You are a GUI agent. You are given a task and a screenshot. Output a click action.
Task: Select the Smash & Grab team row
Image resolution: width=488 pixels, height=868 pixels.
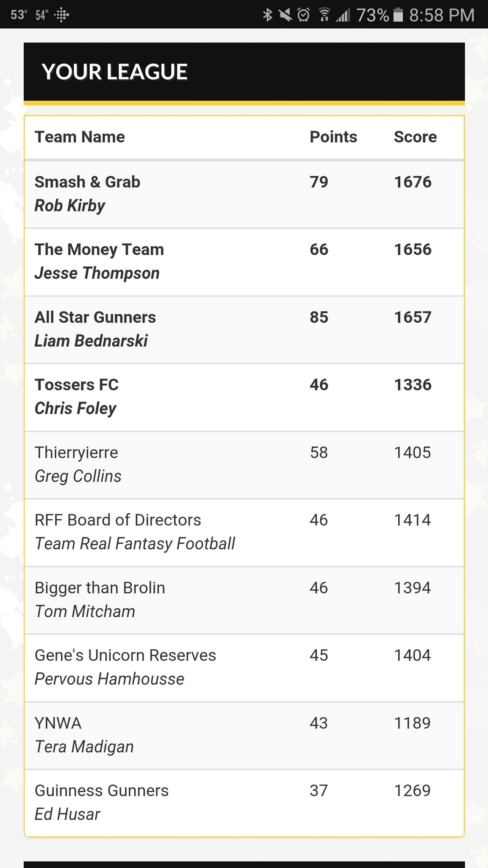(244, 195)
